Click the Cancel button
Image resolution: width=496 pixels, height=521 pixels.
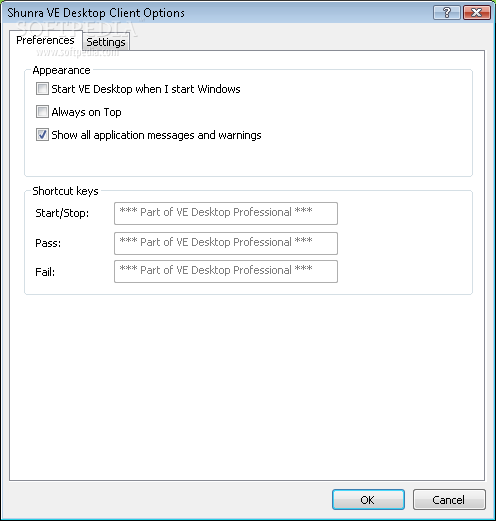point(449,500)
